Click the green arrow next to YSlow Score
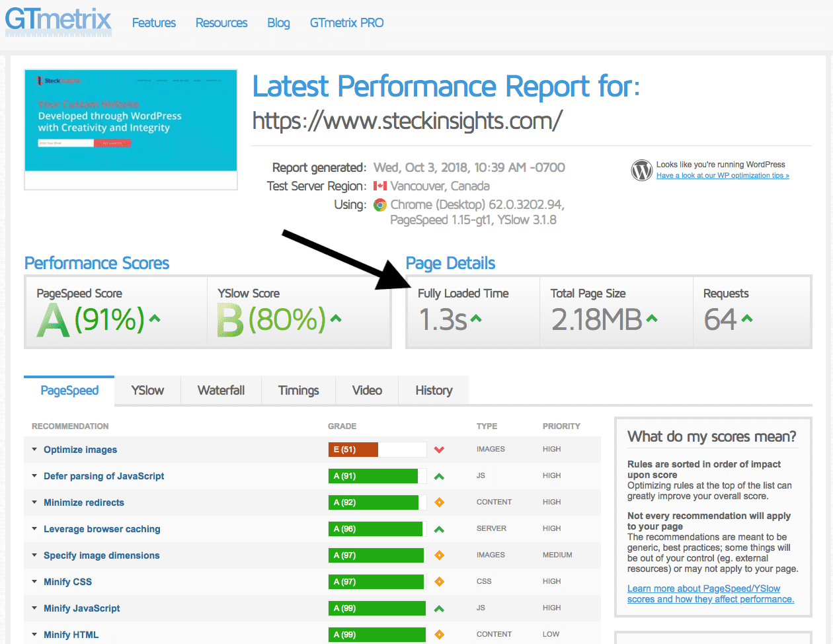 click(336, 319)
